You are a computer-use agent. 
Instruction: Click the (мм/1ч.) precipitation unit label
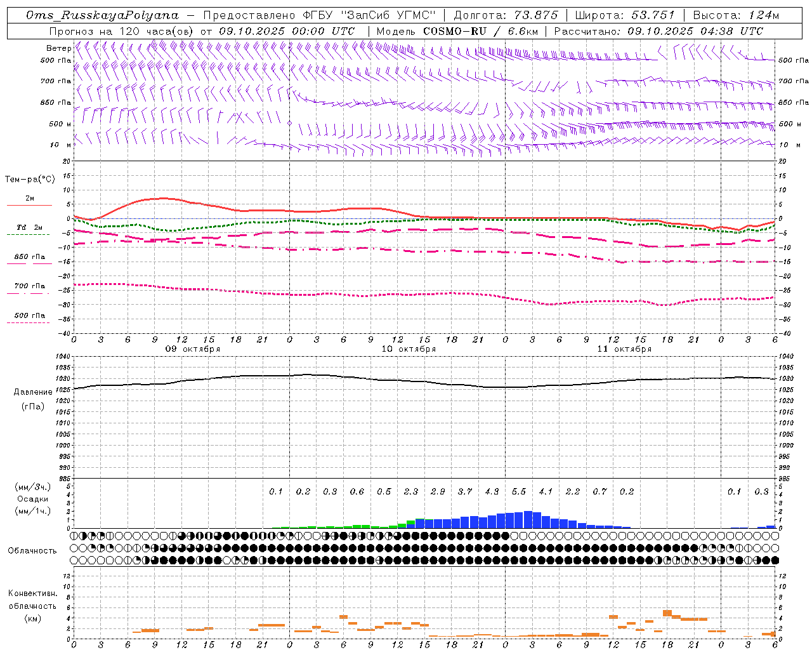(x=32, y=510)
